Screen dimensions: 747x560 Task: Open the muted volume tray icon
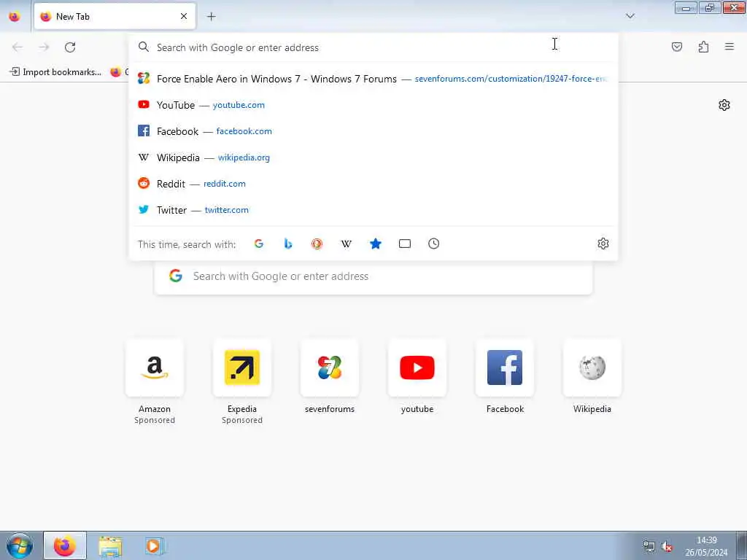point(667,546)
